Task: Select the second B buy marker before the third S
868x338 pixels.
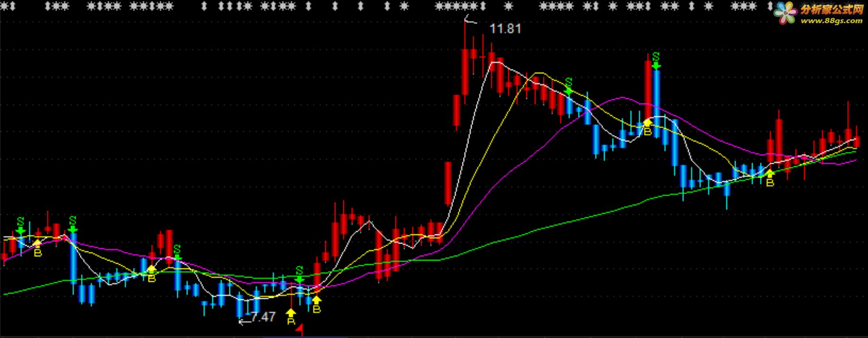Action: (151, 274)
